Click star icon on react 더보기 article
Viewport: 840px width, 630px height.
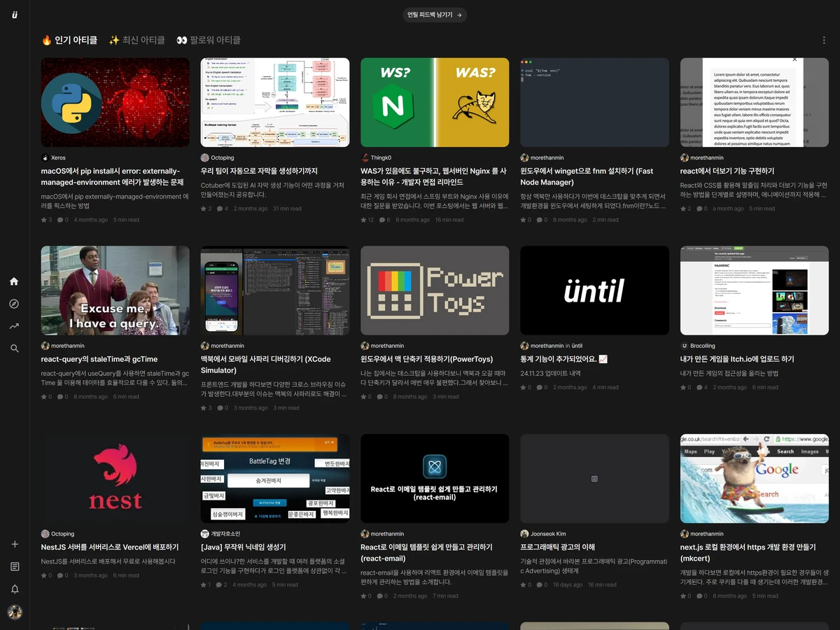683,209
